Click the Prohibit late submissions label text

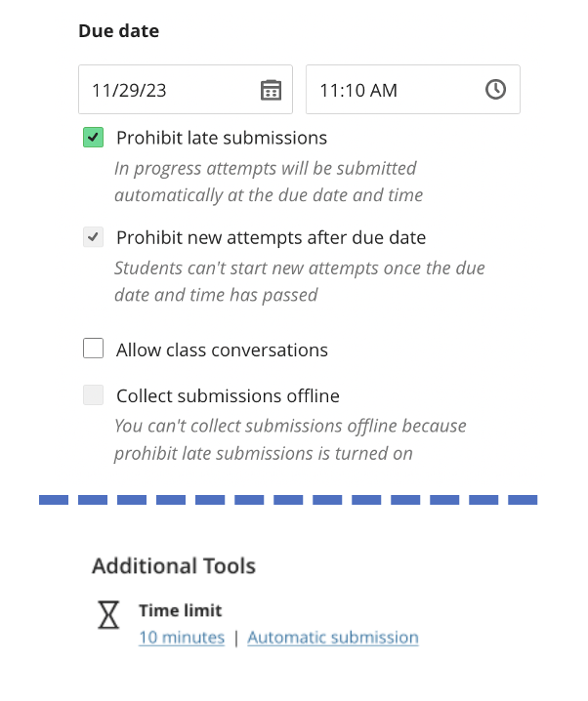point(222,138)
